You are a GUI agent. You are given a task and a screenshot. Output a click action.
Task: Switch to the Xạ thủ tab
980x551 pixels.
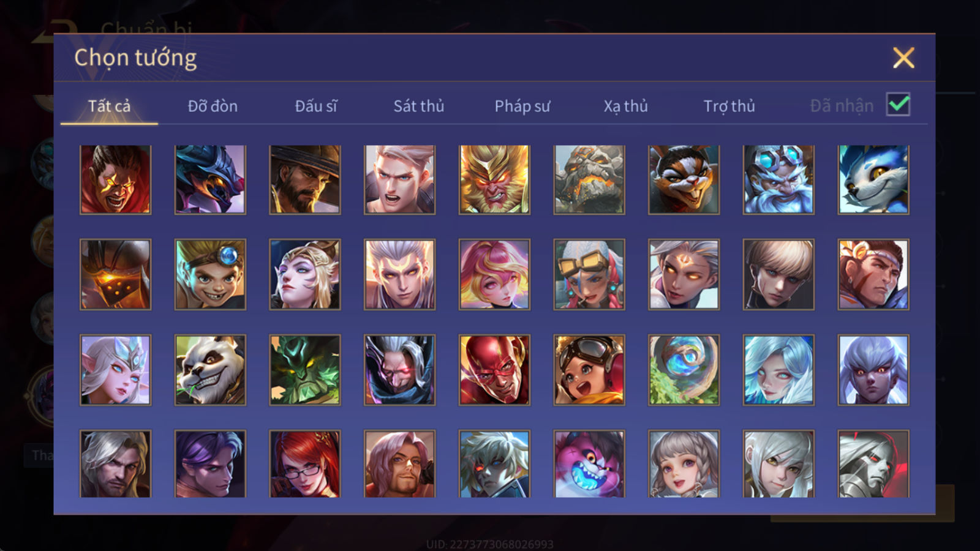point(625,106)
